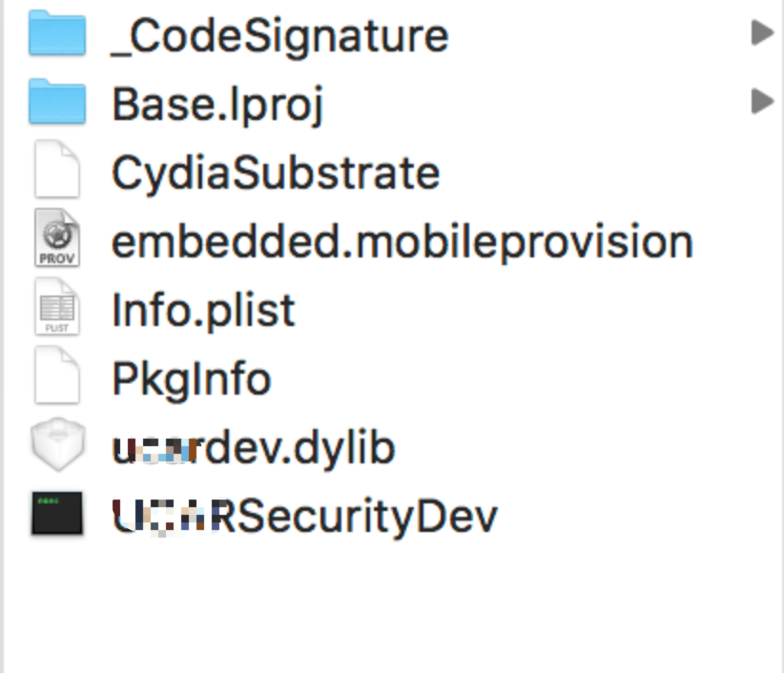
Task: Select the CydiaSubstrate blank file icon
Action: pos(57,170)
